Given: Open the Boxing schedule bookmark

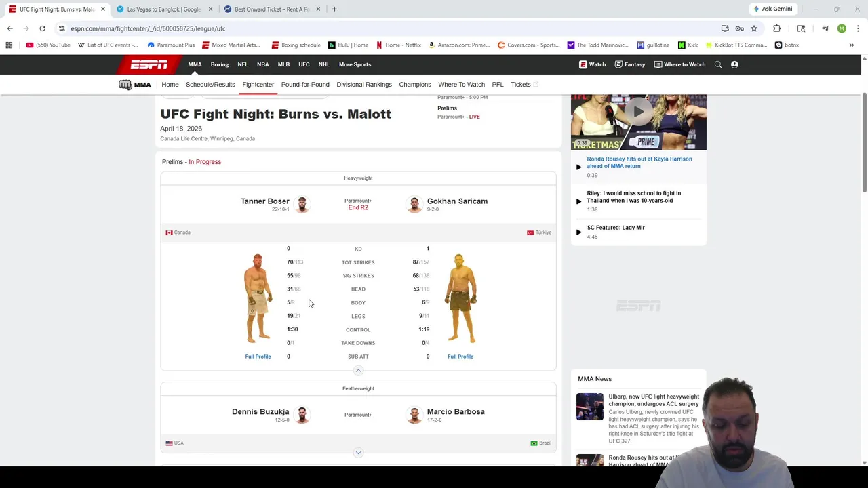Looking at the screenshot, I should (296, 45).
